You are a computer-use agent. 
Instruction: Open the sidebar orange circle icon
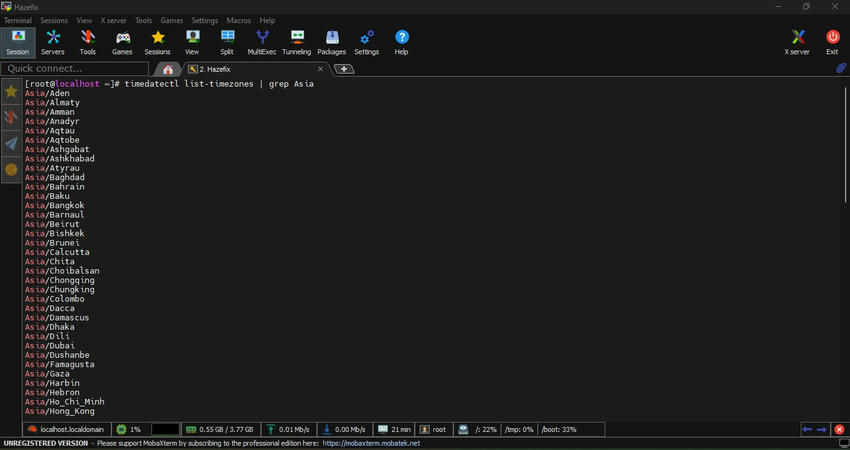11,170
